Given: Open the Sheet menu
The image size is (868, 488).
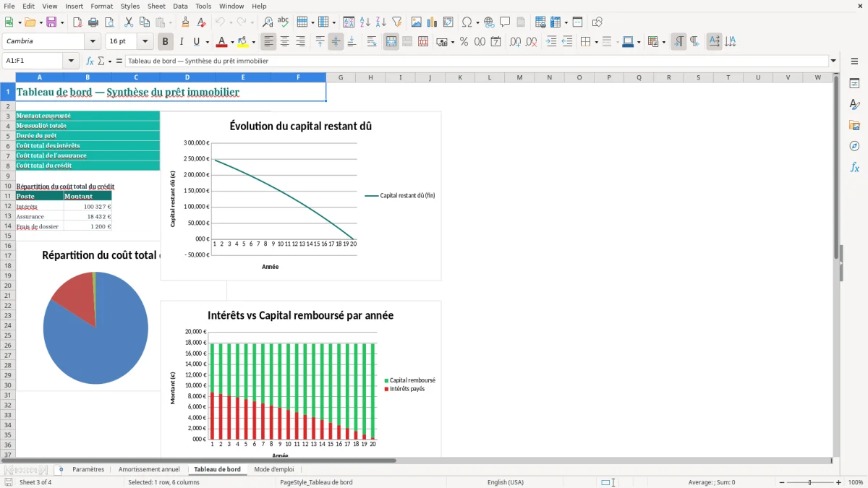Looking at the screenshot, I should tap(156, 6).
